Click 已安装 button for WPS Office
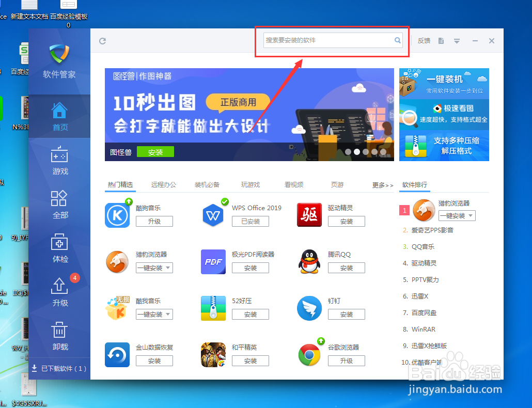This screenshot has width=532, height=408. (x=251, y=221)
